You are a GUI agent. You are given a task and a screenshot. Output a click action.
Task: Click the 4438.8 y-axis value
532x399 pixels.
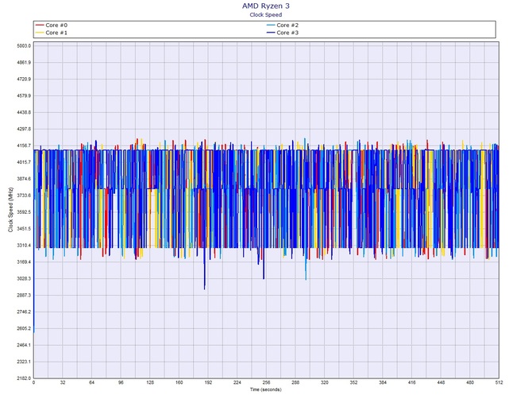(24, 112)
